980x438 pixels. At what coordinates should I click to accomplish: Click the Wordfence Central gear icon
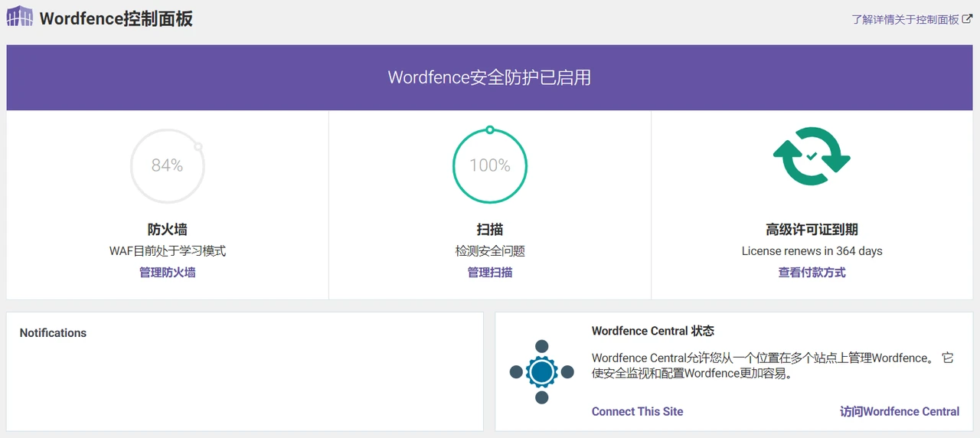click(541, 372)
